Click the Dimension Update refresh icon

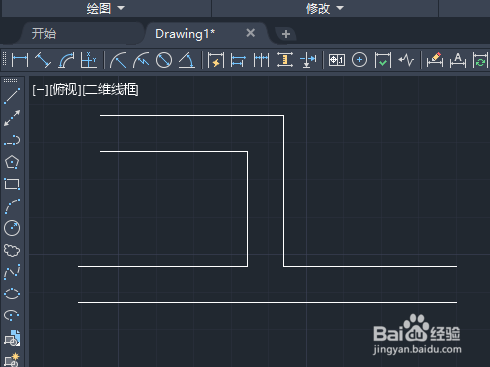(480, 60)
